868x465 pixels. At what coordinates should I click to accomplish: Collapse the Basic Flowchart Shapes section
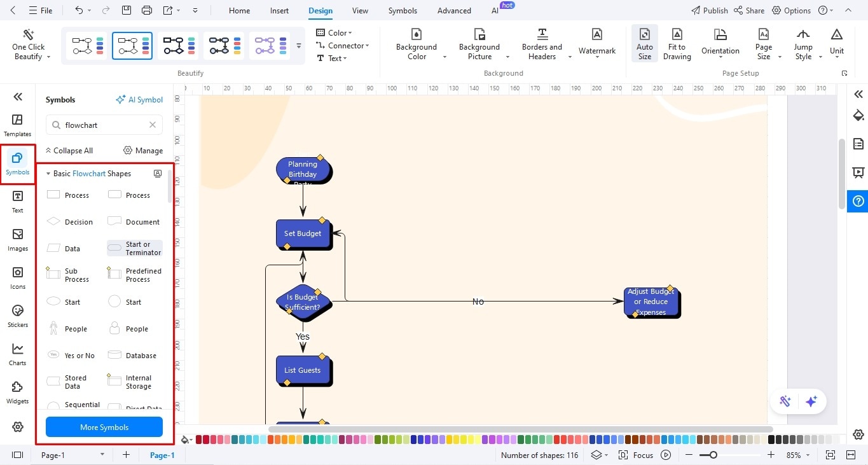48,174
